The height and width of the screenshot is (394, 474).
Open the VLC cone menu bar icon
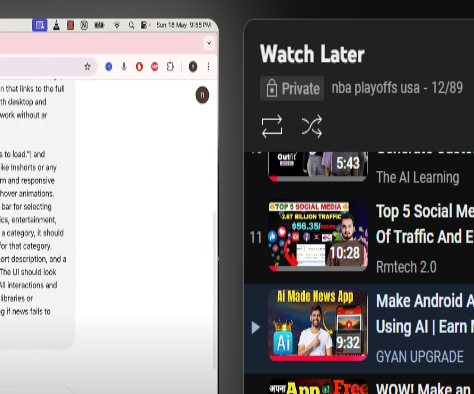point(56,25)
